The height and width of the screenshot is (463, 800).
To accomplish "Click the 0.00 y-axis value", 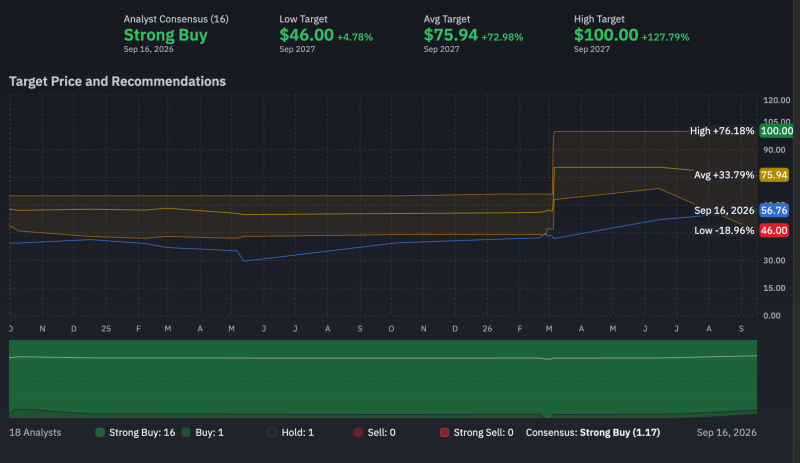I will (x=771, y=315).
